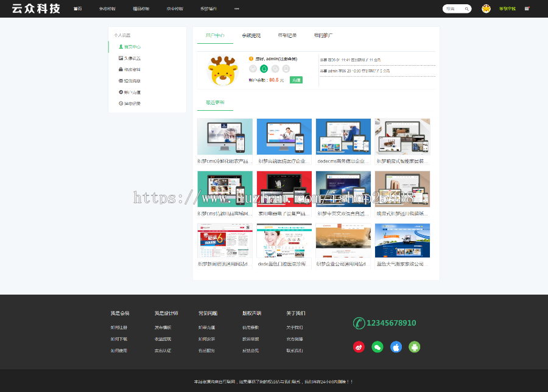The image size is (548, 392).
Task: Open the '...' more menu in top navigation
Action: (x=237, y=9)
